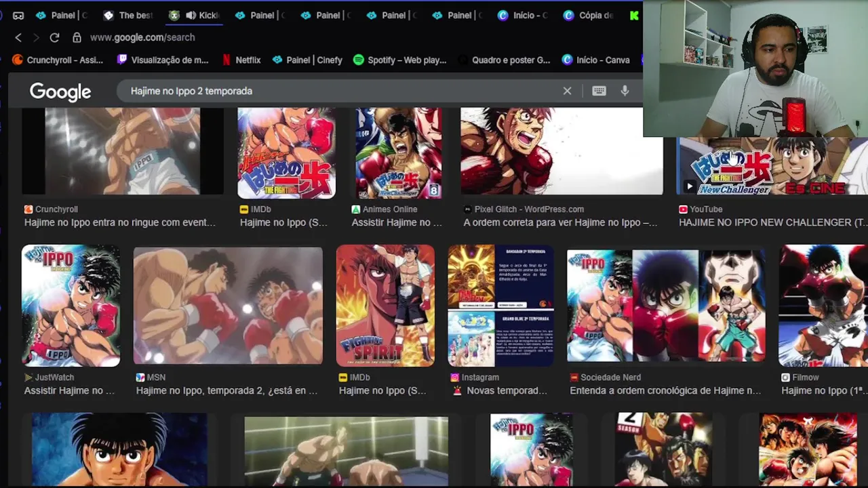Open MSN temporada 2 fight image
The width and height of the screenshot is (868, 488).
(228, 306)
